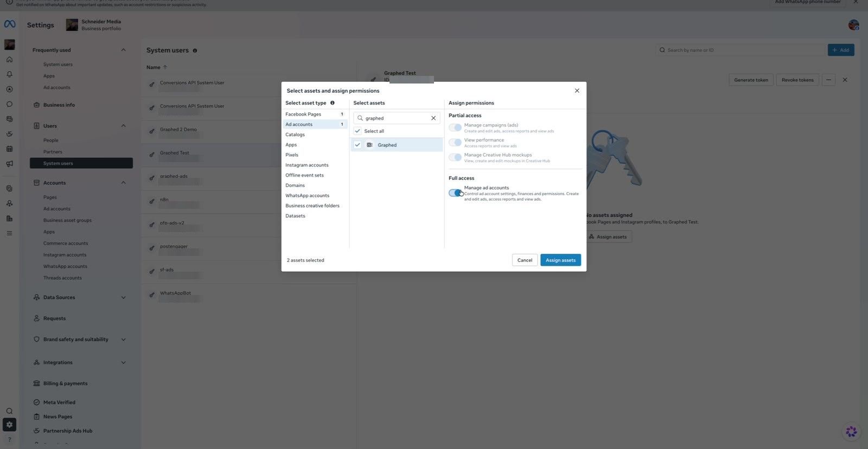This screenshot has width=868, height=449.
Task: Click the Assign assets blue button
Action: (560, 260)
